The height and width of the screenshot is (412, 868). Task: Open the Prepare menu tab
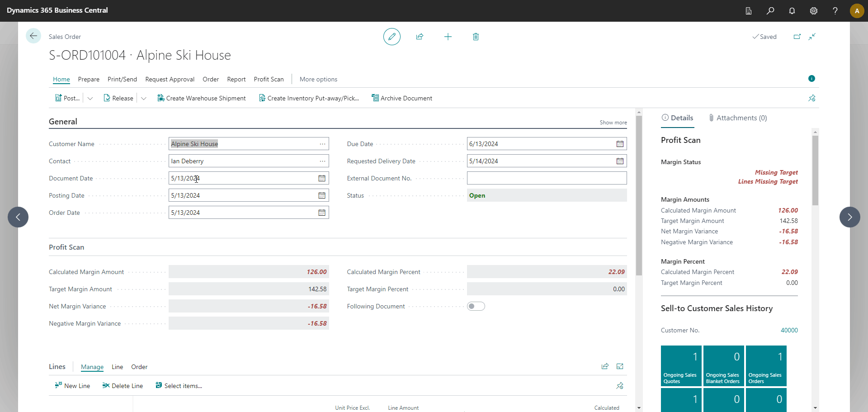(x=89, y=79)
